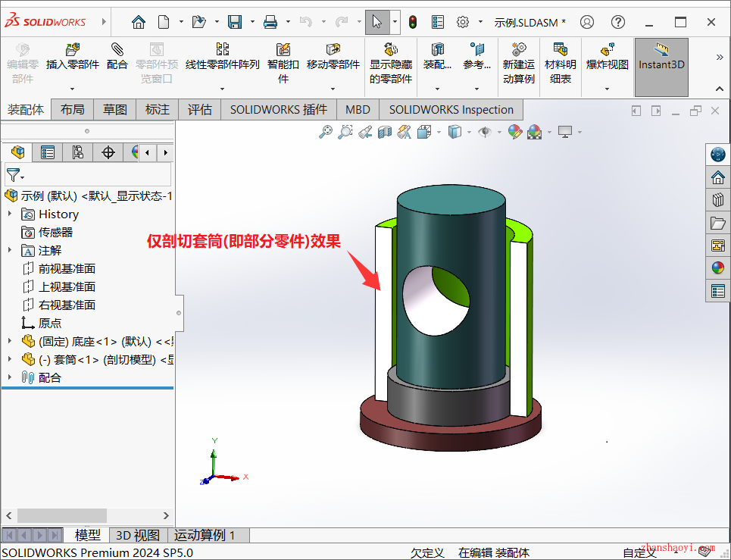Open dropdown under 移动零部件
Screen dimensions: 731x560
pyautogui.click(x=333, y=89)
